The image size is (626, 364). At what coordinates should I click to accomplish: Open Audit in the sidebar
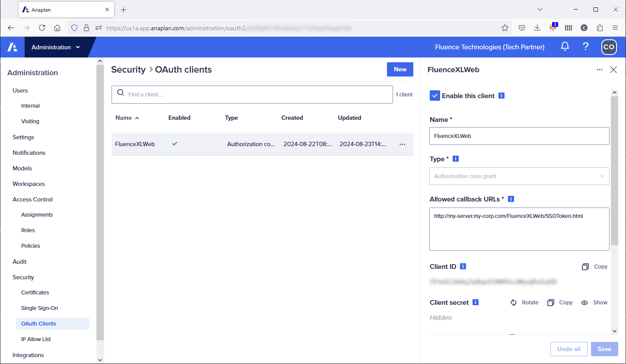(19, 262)
